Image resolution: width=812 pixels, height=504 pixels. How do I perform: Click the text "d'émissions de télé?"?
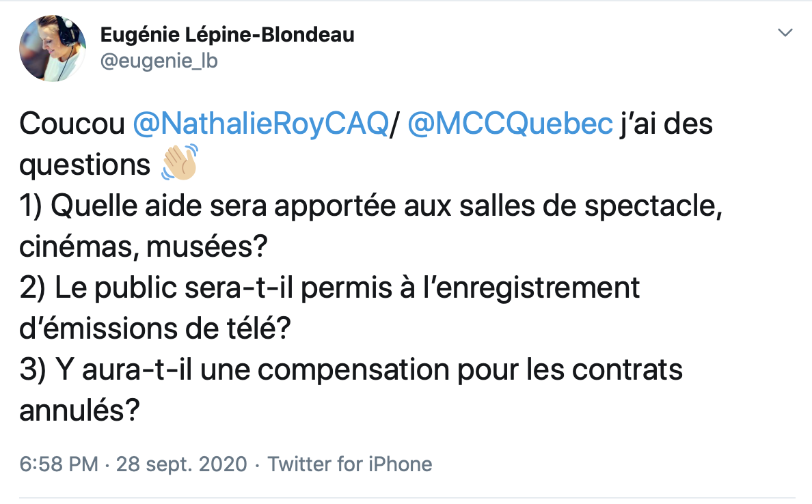point(155,330)
